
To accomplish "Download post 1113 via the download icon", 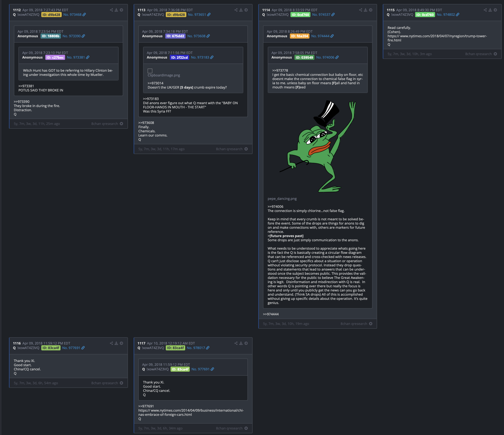I will point(241,10).
